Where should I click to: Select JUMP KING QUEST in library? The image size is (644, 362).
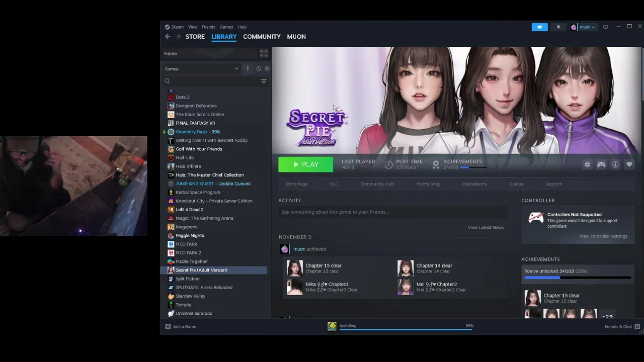213,184
